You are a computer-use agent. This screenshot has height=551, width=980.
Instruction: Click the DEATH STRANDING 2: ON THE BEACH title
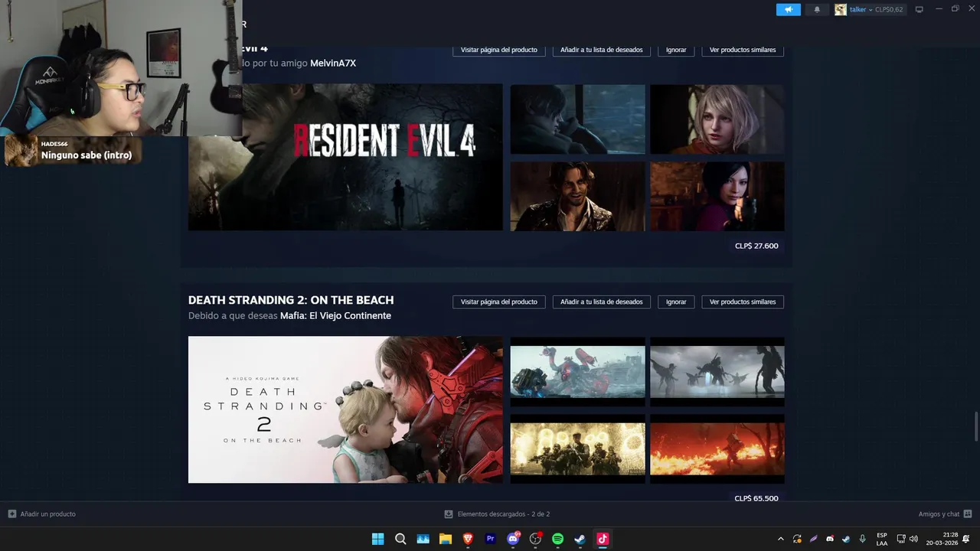pyautogui.click(x=291, y=300)
